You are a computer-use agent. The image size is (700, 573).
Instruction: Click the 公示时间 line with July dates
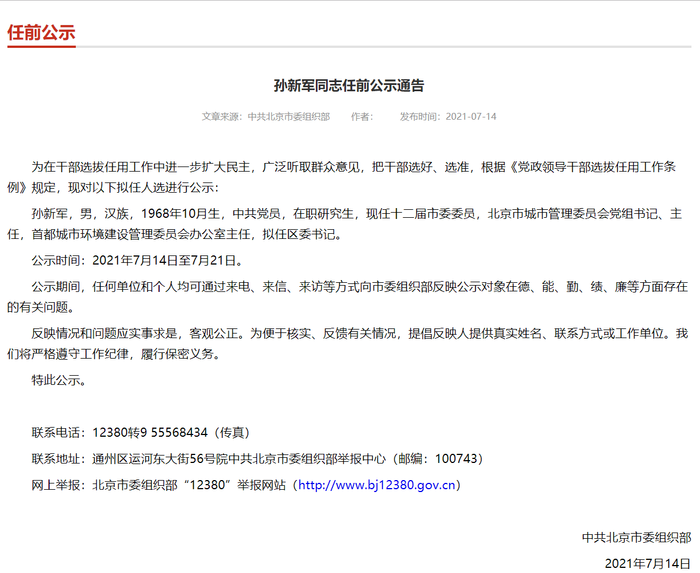(138, 261)
